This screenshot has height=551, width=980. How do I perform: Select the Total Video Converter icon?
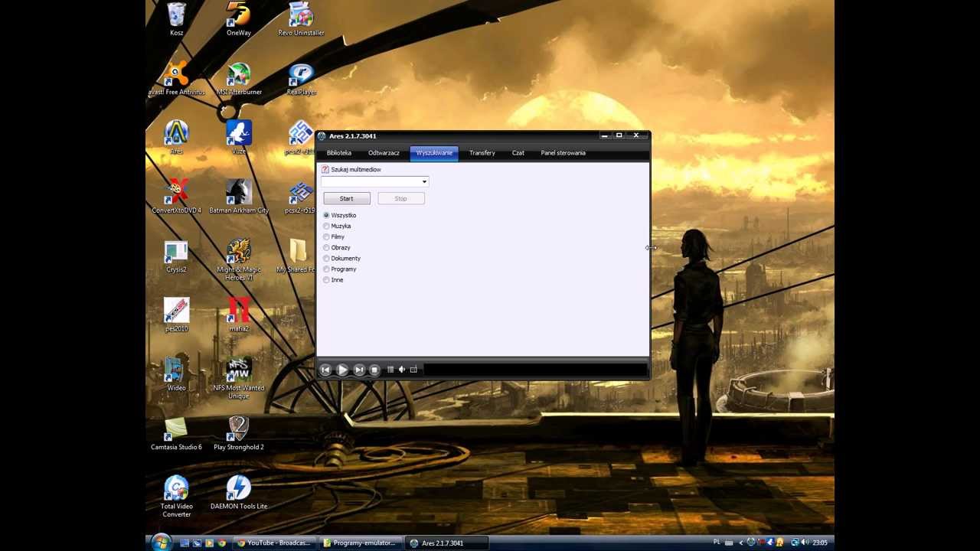176,497
